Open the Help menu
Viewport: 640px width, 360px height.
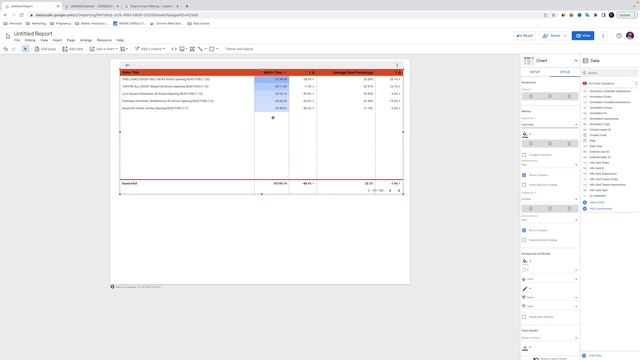pyautogui.click(x=120, y=40)
